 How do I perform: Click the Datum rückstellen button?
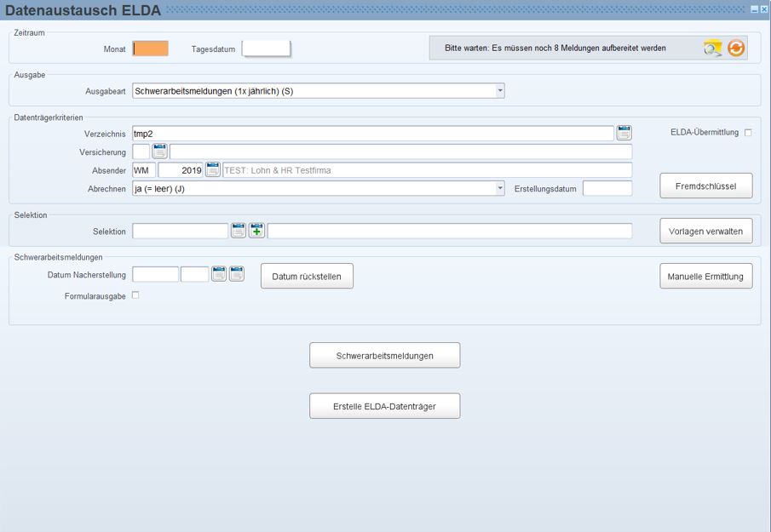307,276
